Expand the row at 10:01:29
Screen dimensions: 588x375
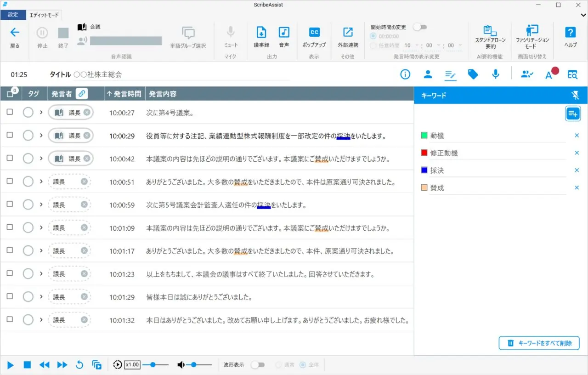[41, 296]
